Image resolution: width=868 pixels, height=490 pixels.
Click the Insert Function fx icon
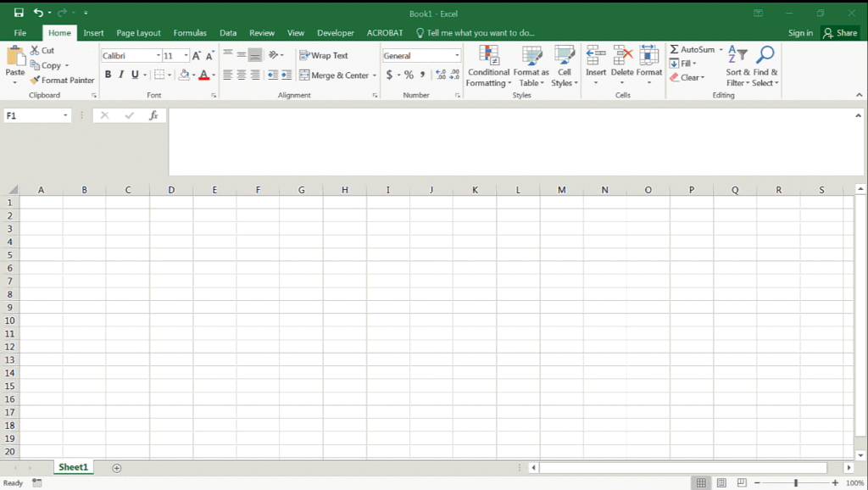153,115
